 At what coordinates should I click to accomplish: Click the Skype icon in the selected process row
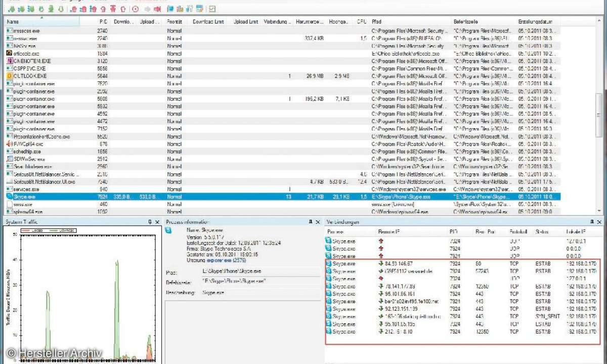click(x=9, y=196)
